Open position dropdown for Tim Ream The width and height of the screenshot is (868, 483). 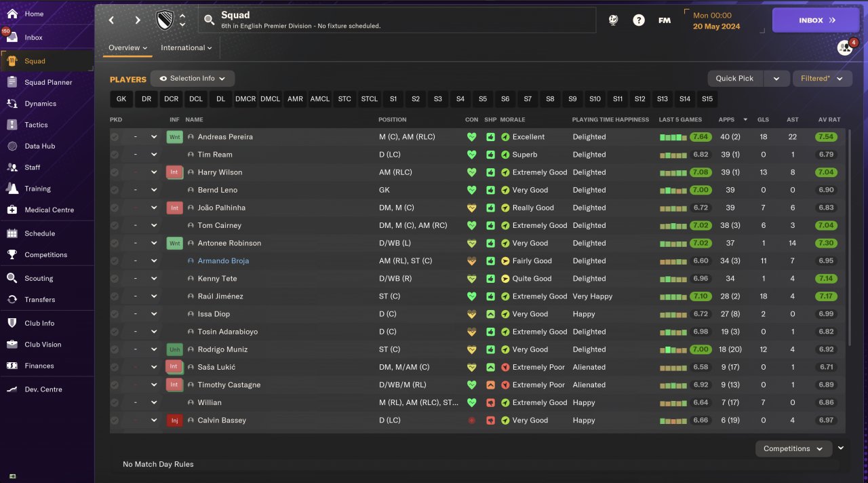click(x=154, y=155)
